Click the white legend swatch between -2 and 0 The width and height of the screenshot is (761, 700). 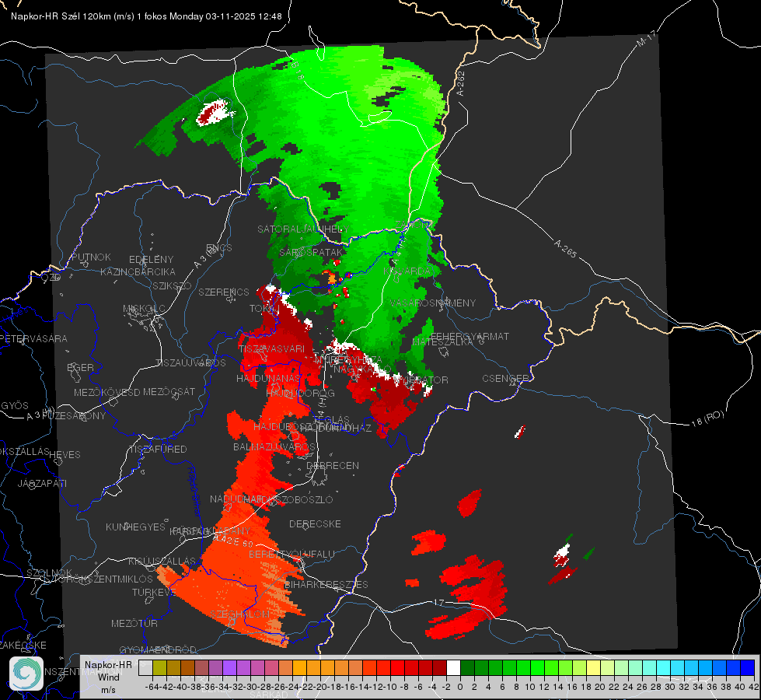(453, 667)
